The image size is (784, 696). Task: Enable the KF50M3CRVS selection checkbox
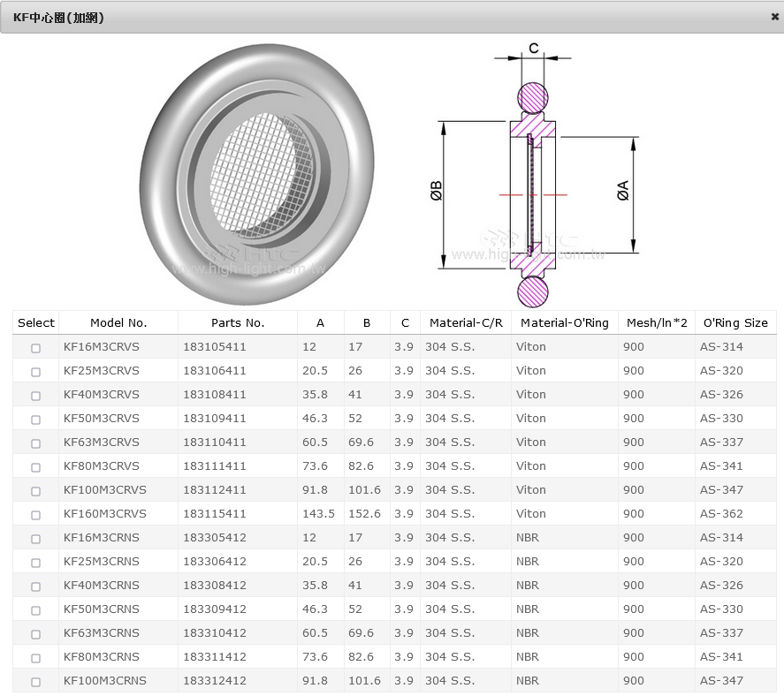click(x=36, y=420)
